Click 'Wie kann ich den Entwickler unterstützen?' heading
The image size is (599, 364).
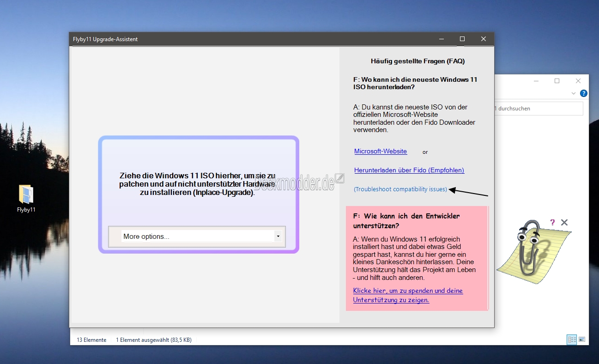pyautogui.click(x=406, y=221)
